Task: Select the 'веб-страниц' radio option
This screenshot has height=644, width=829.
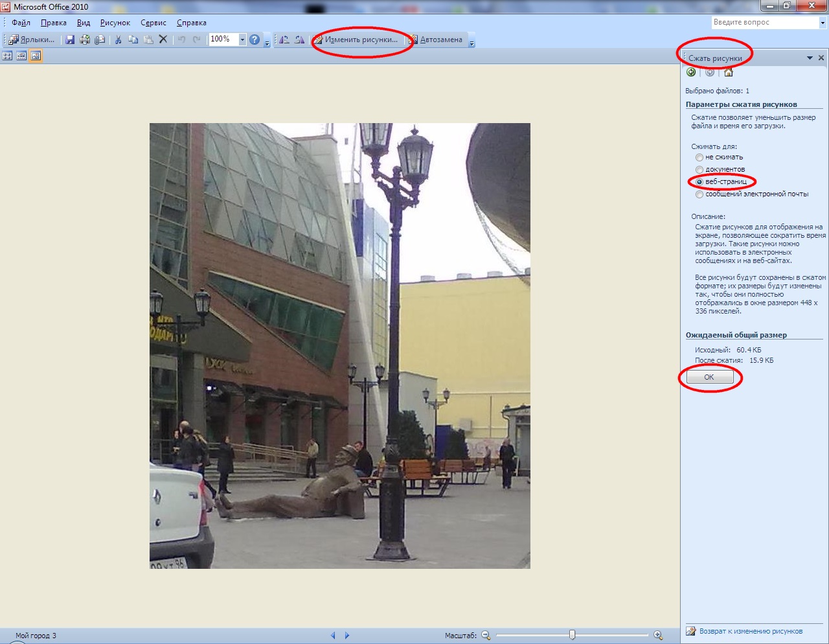Action: coord(699,182)
